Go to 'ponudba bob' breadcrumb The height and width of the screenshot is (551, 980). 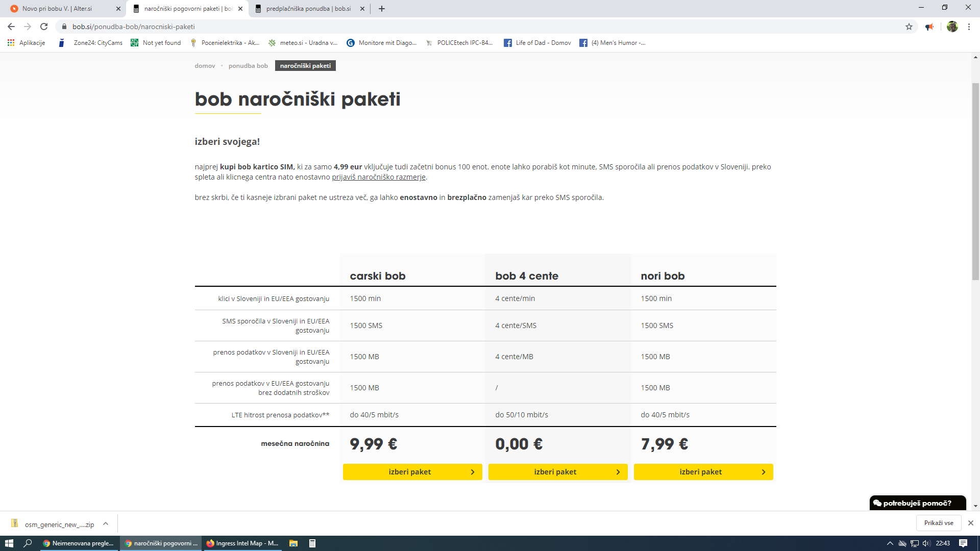pyautogui.click(x=248, y=66)
